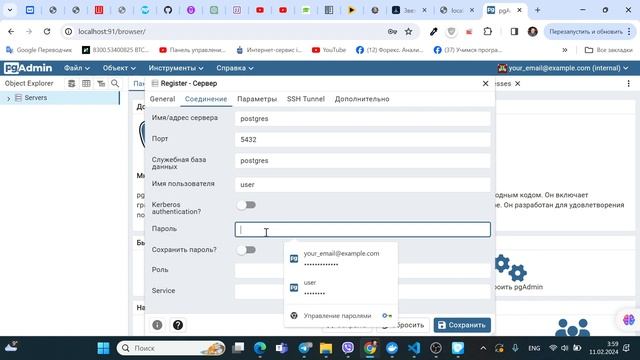
Task: Click the Имя пользователя field
Action: coord(362,184)
